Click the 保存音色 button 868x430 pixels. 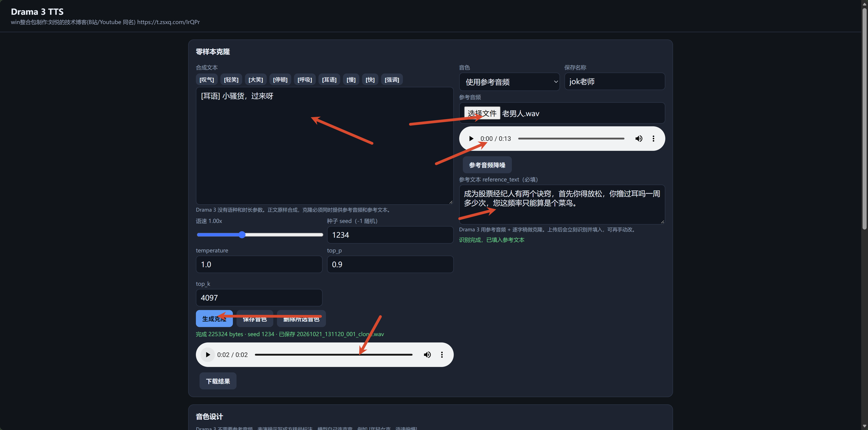tap(255, 319)
